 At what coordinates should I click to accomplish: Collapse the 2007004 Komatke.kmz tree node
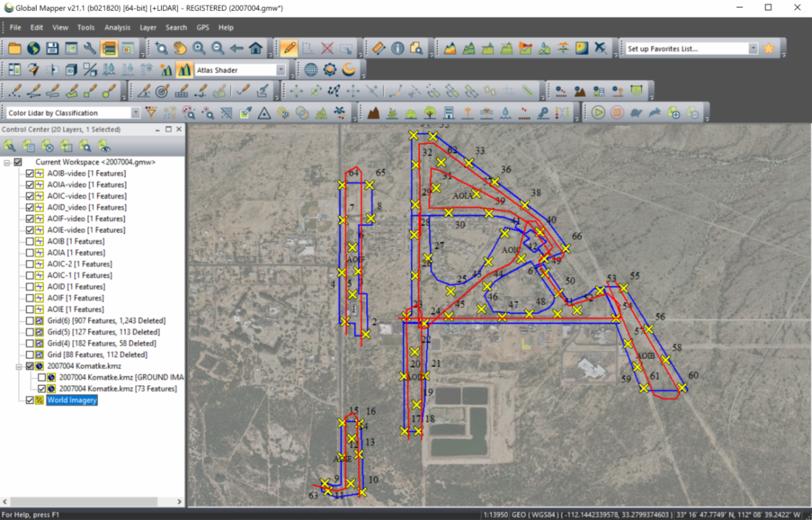[18, 366]
